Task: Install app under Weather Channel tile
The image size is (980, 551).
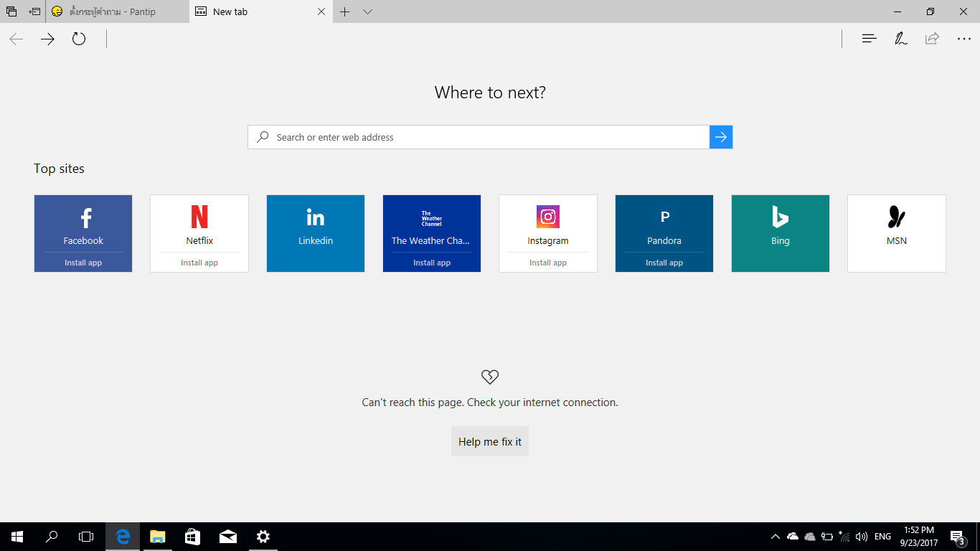Action: point(432,263)
